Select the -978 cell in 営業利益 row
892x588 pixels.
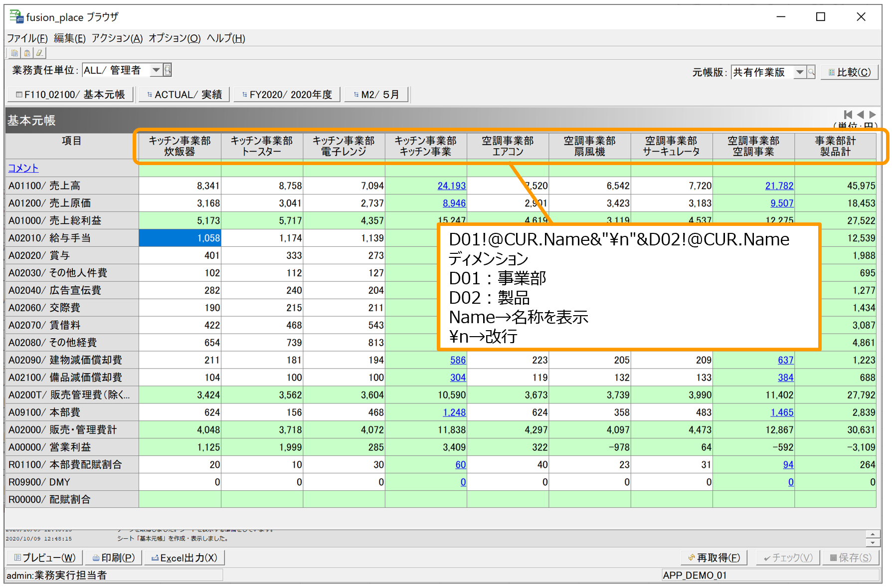pyautogui.click(x=590, y=447)
